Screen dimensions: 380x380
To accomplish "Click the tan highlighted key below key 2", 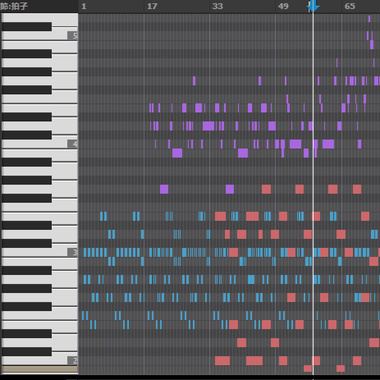I will [40, 369].
